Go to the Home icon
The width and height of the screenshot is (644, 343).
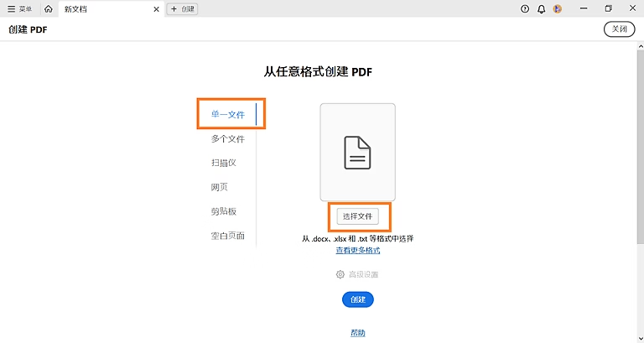coord(49,8)
